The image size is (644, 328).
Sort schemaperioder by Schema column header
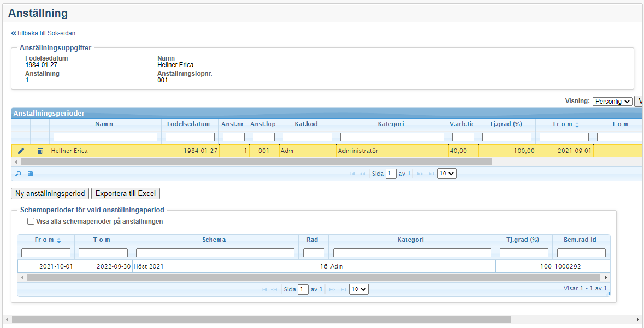[214, 240]
